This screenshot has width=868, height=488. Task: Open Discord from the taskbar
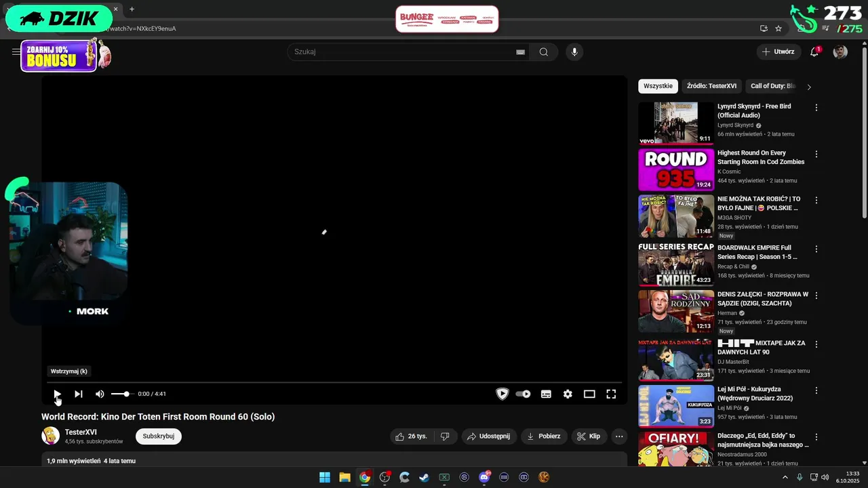(484, 477)
